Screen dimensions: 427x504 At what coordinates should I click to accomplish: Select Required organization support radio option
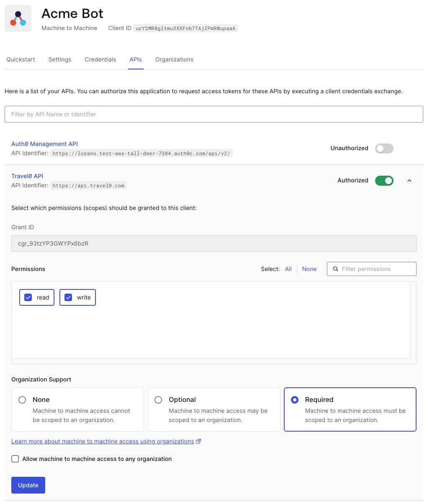point(295,400)
